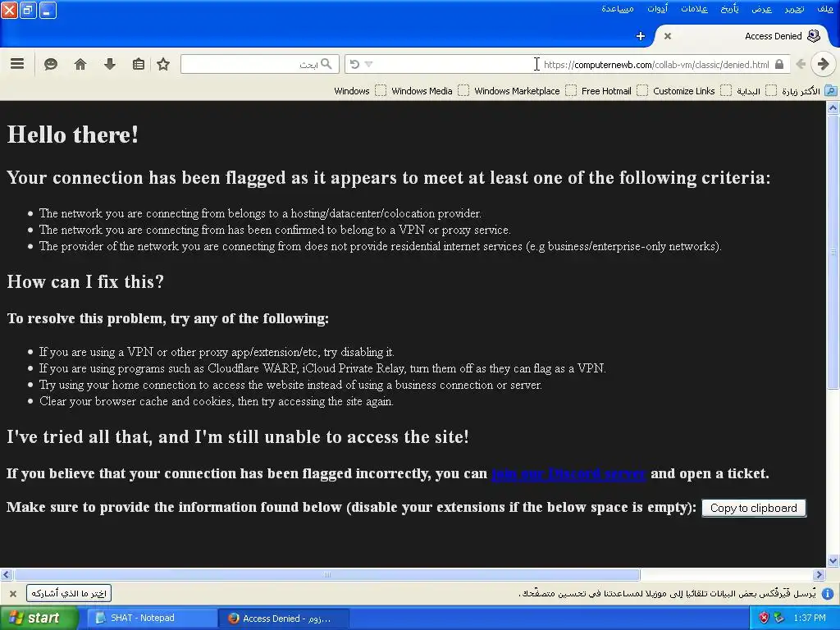Click the forward arrow navigation button
Viewport: 840px width, 630px height.
click(824, 64)
